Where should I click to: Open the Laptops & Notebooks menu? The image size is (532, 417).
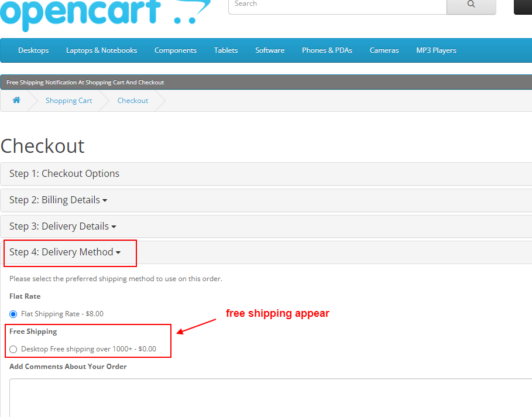pos(101,50)
